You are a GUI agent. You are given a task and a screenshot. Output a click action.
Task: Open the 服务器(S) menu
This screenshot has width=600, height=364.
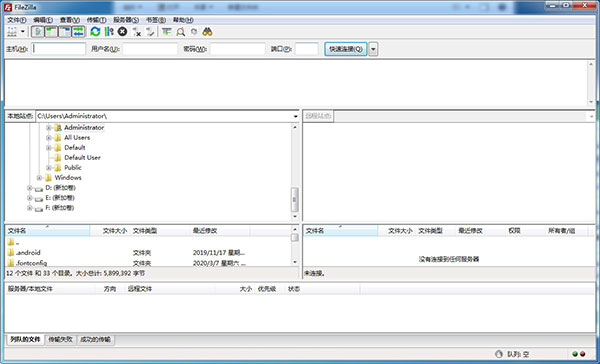[x=126, y=20]
